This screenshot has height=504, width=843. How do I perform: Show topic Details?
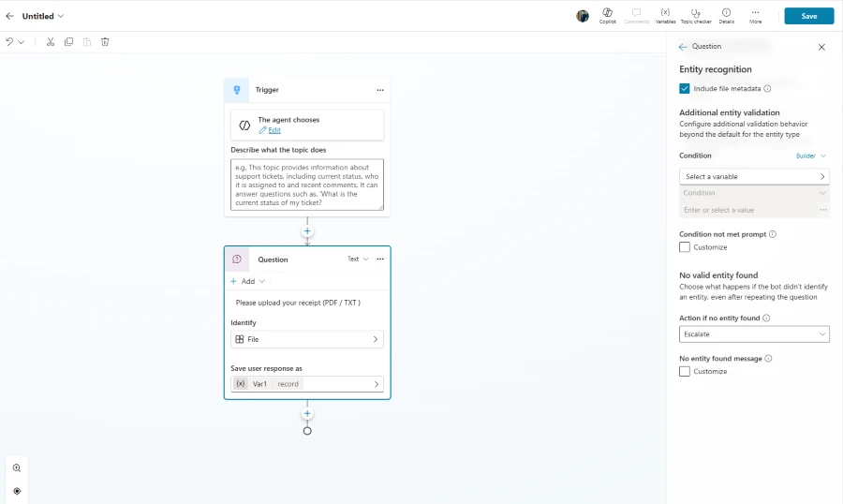point(726,15)
